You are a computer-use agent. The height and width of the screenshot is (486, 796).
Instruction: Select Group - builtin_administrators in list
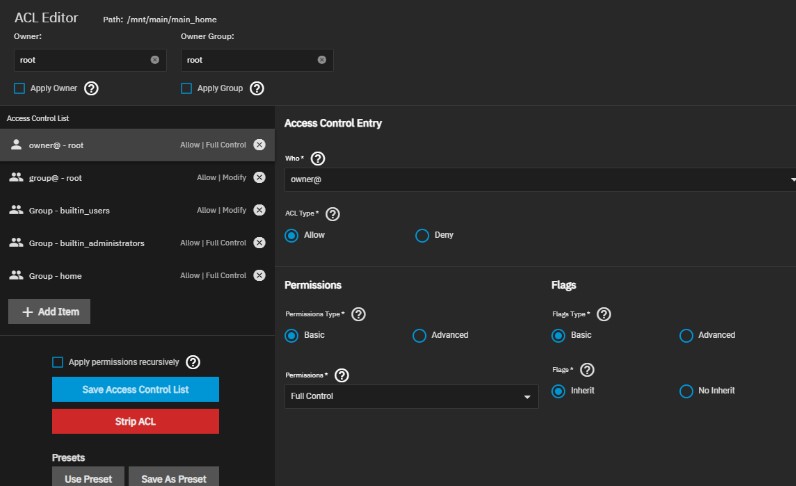point(87,243)
